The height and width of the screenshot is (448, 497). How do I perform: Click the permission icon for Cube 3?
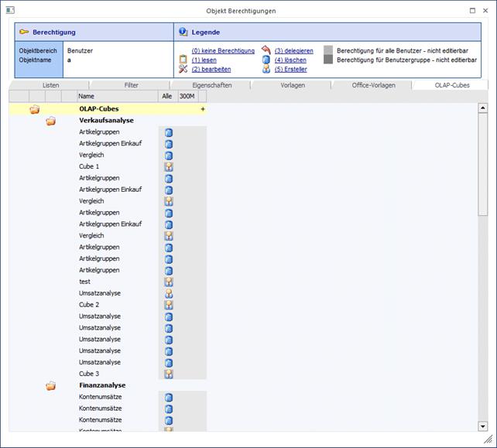tap(168, 374)
